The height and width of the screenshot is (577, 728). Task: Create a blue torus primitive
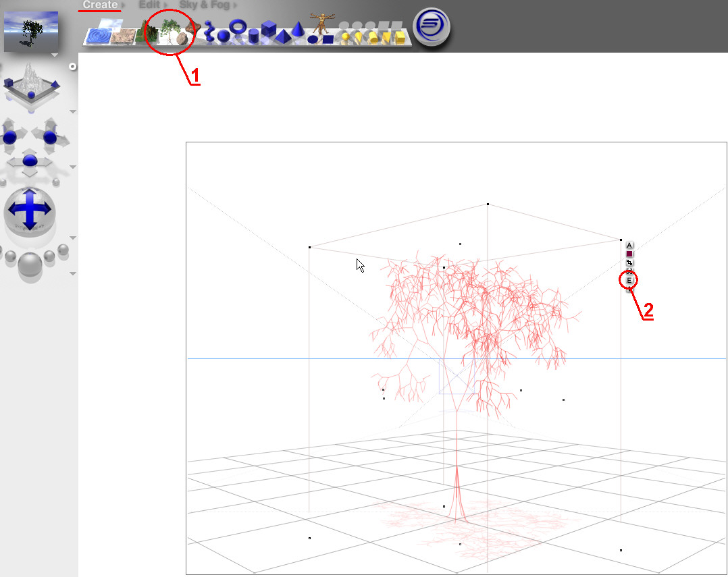[x=238, y=26]
